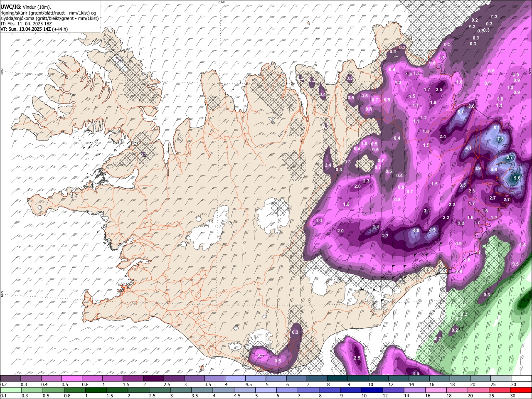Click the 9.6 precipitation value on the map
The width and height of the screenshot is (532, 399).
[517, 178]
